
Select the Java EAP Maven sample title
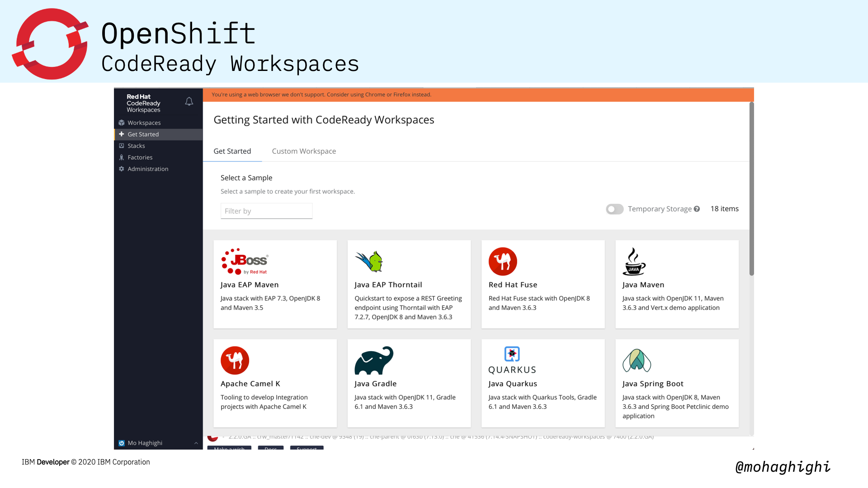250,285
